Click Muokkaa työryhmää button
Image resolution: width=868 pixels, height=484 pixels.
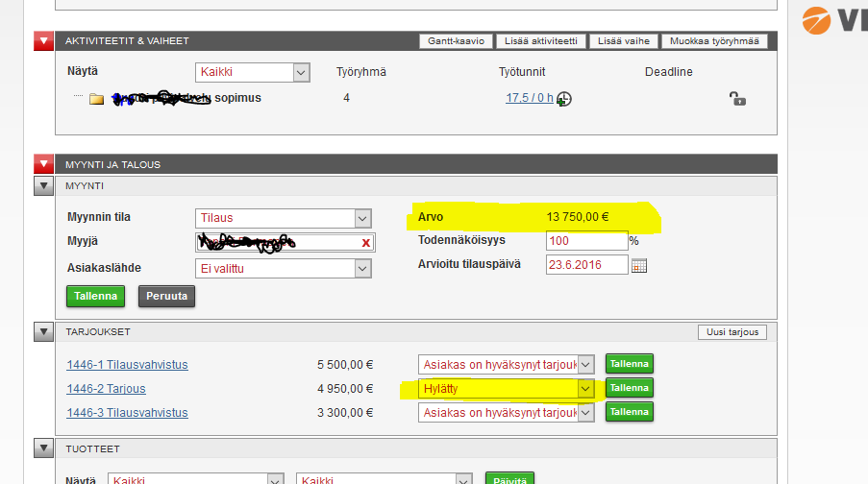tap(714, 41)
